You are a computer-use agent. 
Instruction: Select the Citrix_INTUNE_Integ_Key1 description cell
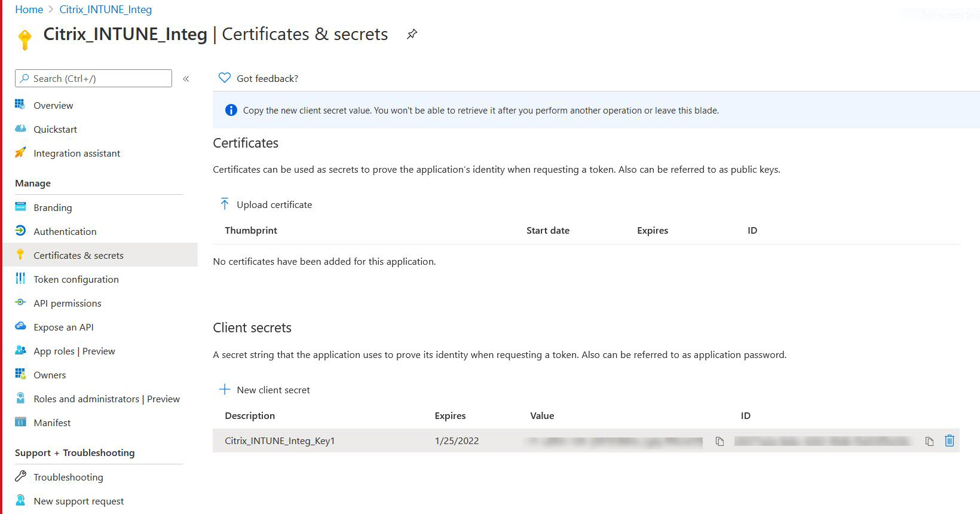click(x=280, y=440)
